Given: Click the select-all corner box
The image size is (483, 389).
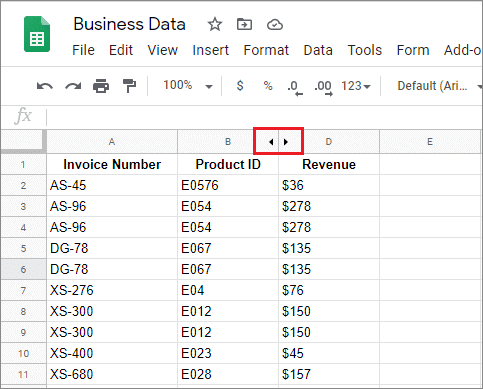Looking at the screenshot, I should (23, 141).
